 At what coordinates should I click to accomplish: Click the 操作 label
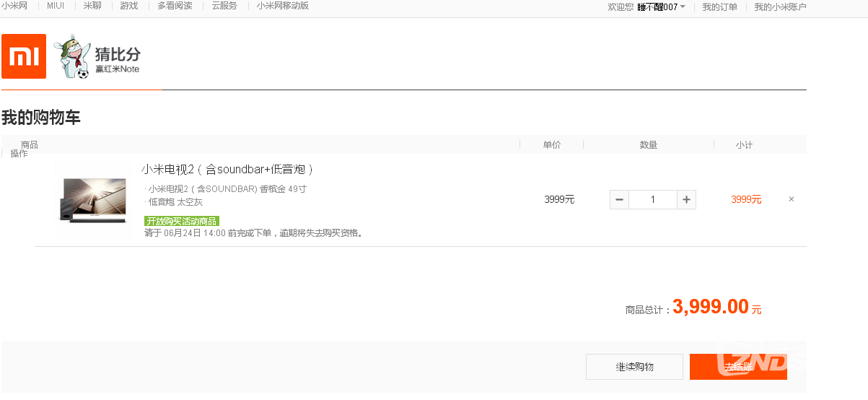19,154
